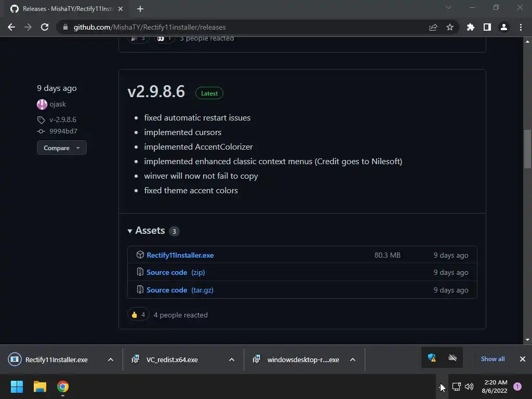
Task: Click the tag icon beside v-2.9.8.6
Action: point(41,120)
